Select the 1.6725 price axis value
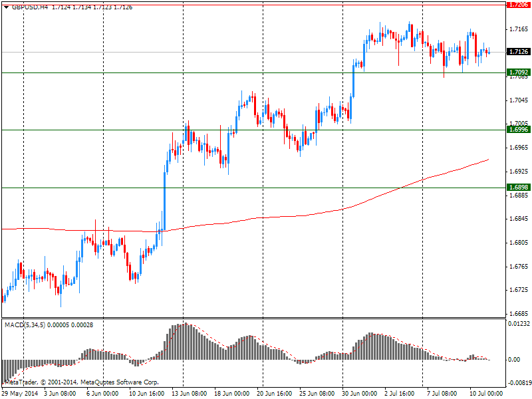Viewport: 532px width, 399px height. point(519,290)
